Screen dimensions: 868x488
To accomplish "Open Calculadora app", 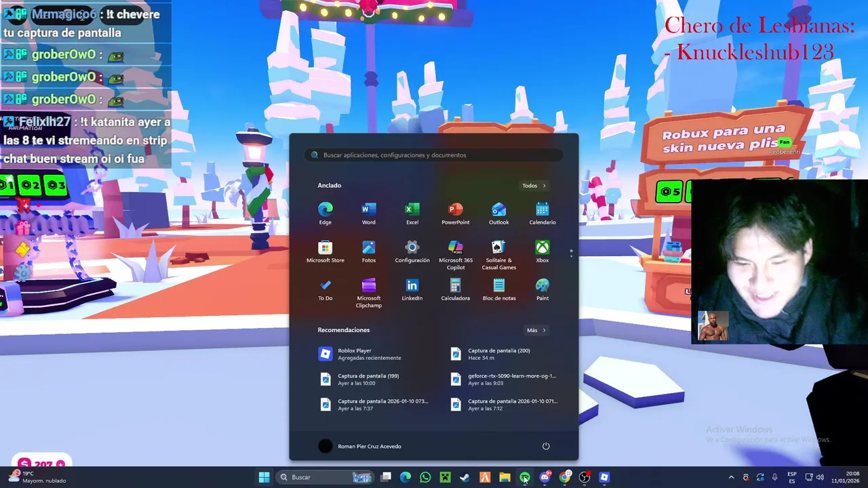I will (456, 289).
